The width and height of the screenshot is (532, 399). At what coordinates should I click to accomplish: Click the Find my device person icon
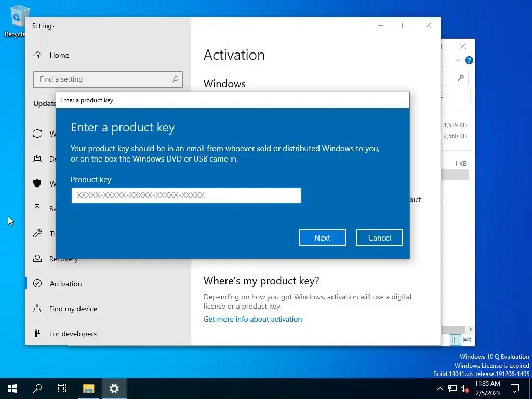pyautogui.click(x=37, y=308)
